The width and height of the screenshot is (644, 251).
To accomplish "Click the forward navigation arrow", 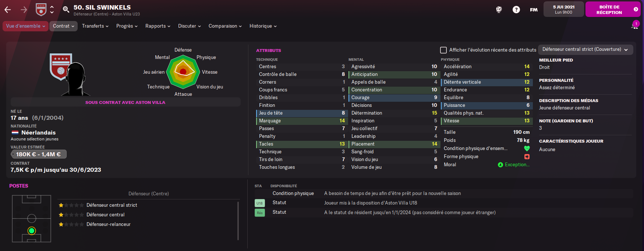I will (x=24, y=10).
